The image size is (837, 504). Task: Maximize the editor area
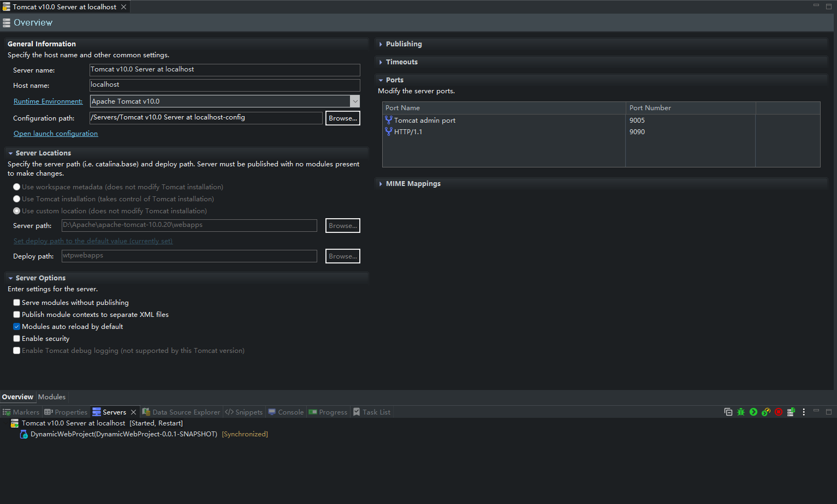[829, 7]
